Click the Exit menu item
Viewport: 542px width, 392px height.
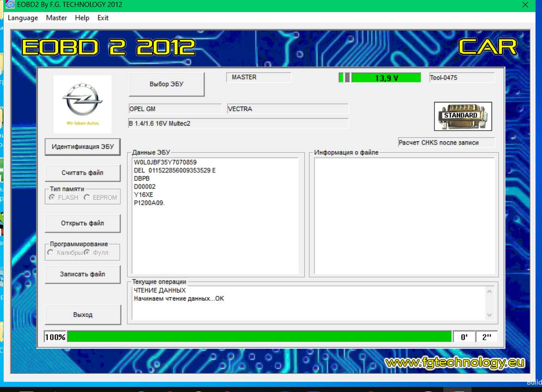103,18
